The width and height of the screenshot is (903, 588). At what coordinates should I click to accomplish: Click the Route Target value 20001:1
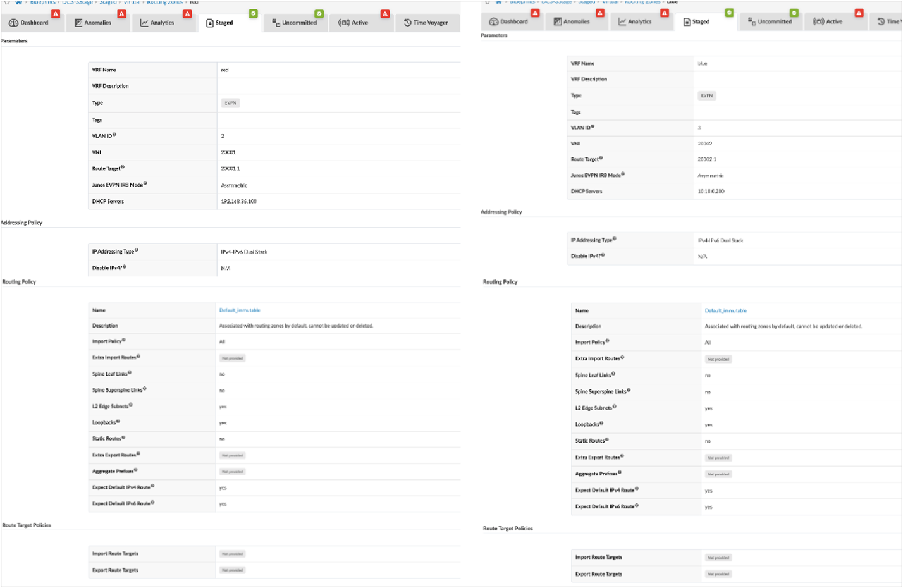[x=230, y=169]
